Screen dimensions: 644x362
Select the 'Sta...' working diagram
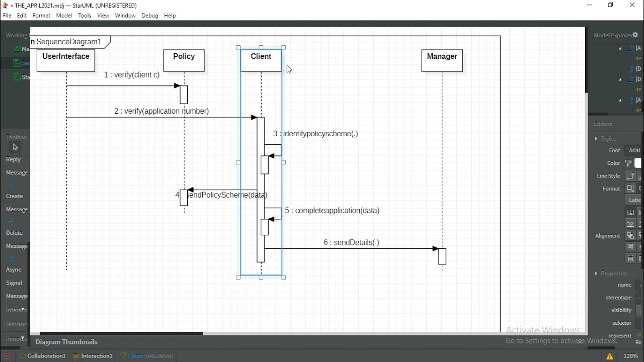tap(21, 77)
